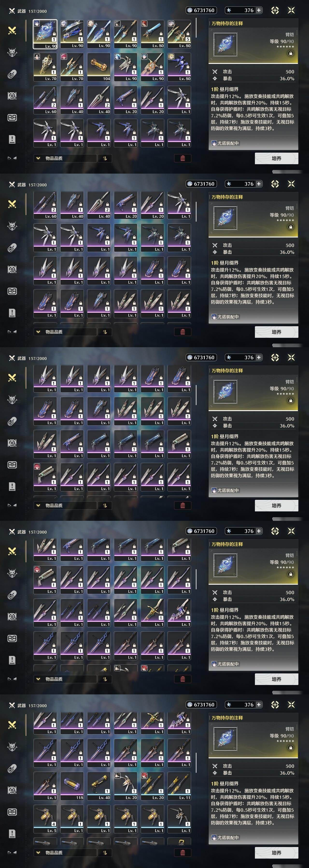Toggle the lock icon on topmost weapon detail card

[290, 53]
